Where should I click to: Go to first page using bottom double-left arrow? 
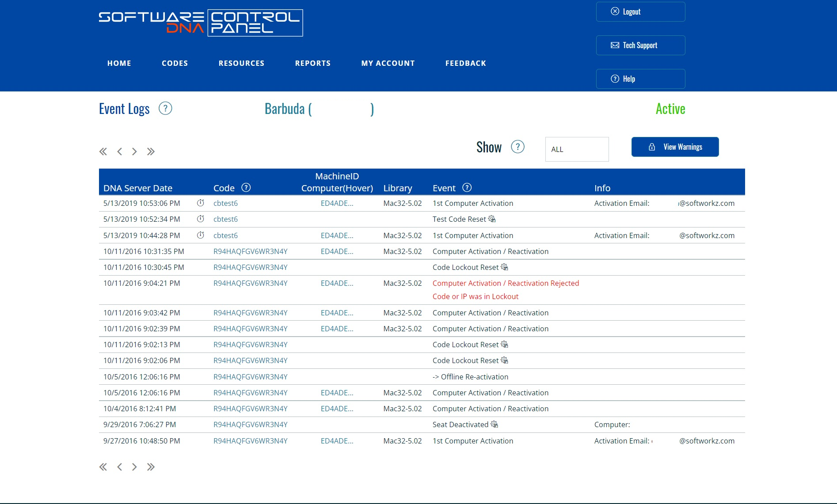[x=103, y=467]
